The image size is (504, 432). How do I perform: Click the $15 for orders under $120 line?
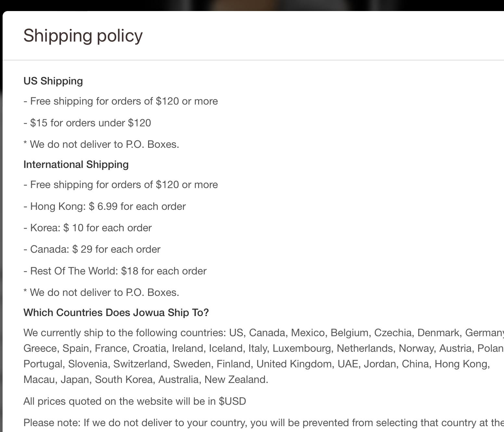pyautogui.click(x=87, y=123)
